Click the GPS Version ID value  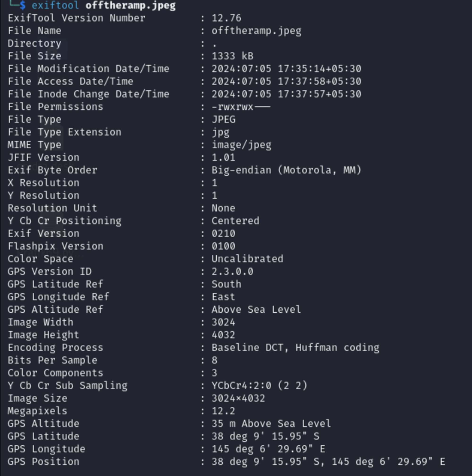[232, 272]
